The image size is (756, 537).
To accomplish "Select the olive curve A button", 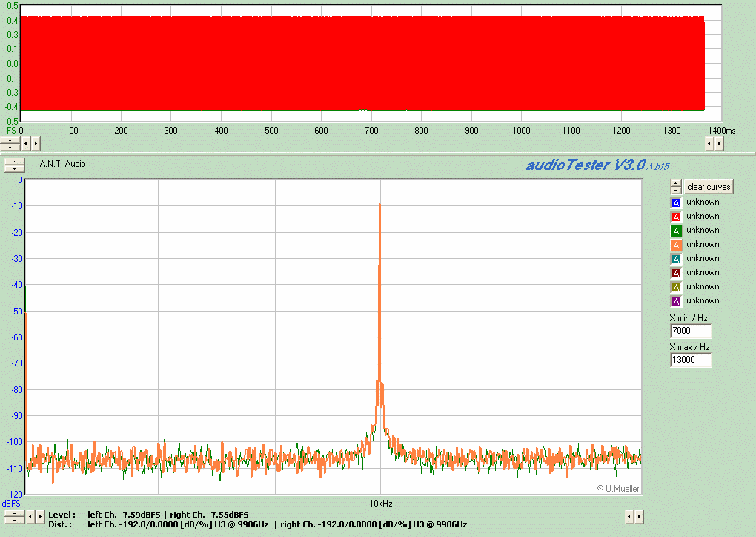I will 675,287.
